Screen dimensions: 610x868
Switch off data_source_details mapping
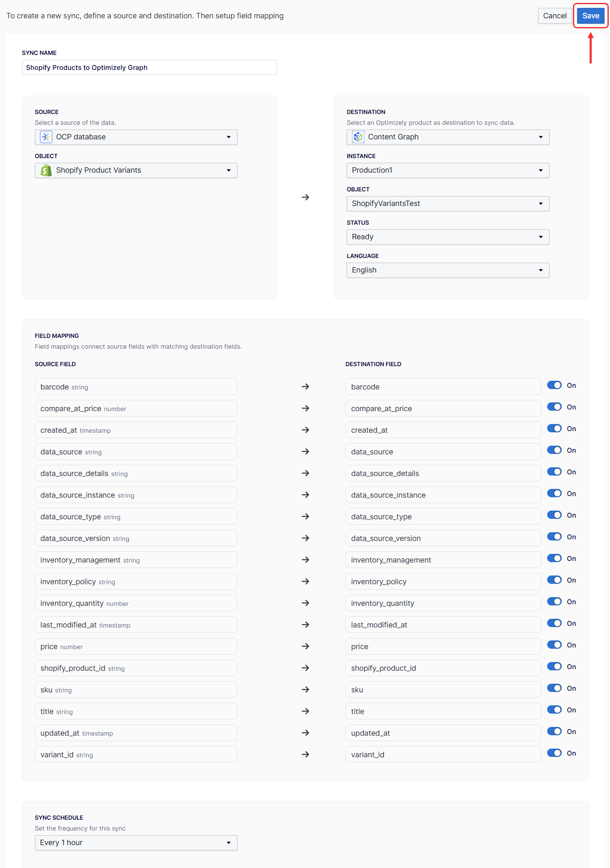click(x=554, y=472)
